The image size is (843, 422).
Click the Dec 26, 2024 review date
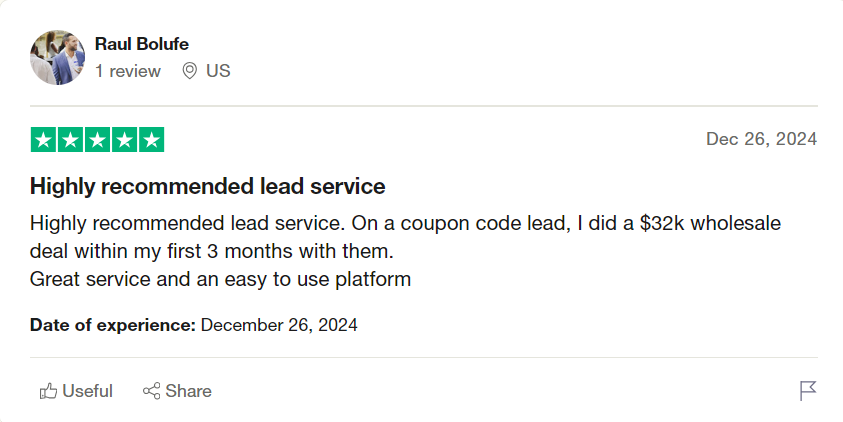point(761,139)
